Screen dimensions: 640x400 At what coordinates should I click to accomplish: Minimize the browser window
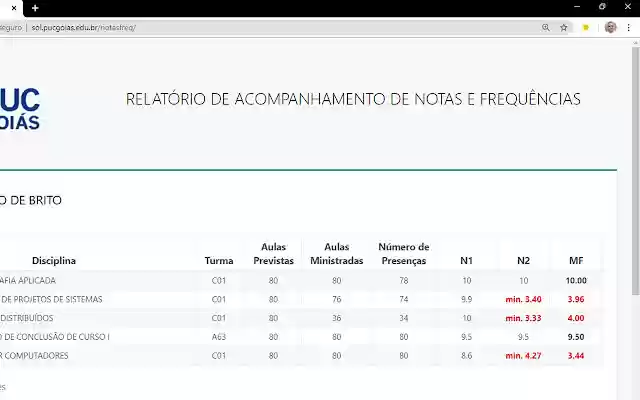[x=577, y=7]
